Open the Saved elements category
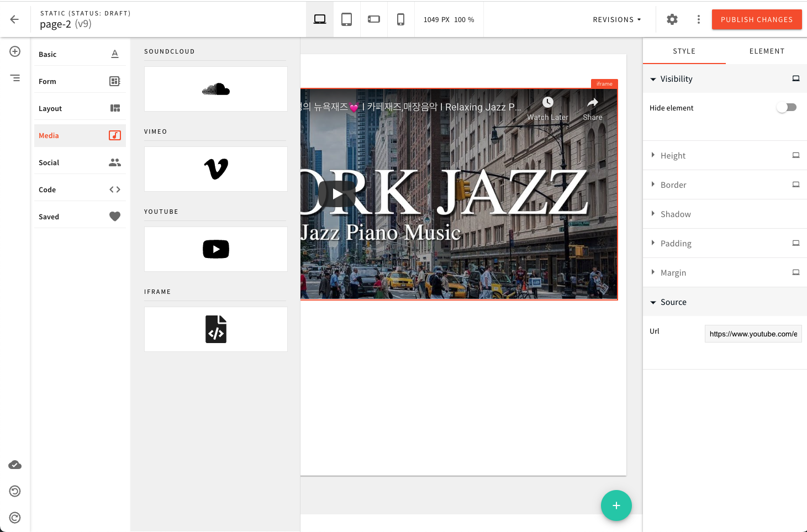This screenshot has height=532, width=807. click(80, 217)
